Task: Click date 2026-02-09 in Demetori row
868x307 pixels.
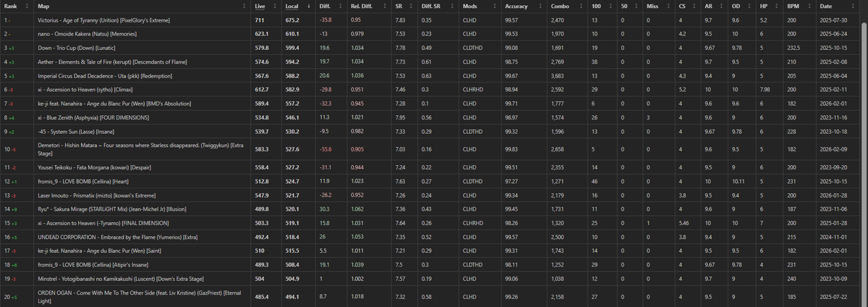Action: click(835, 148)
